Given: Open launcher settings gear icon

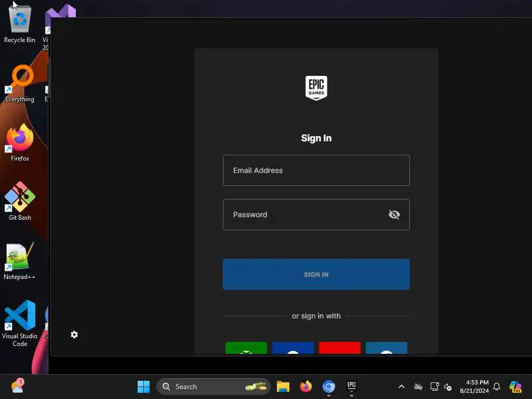Looking at the screenshot, I should pos(74,335).
